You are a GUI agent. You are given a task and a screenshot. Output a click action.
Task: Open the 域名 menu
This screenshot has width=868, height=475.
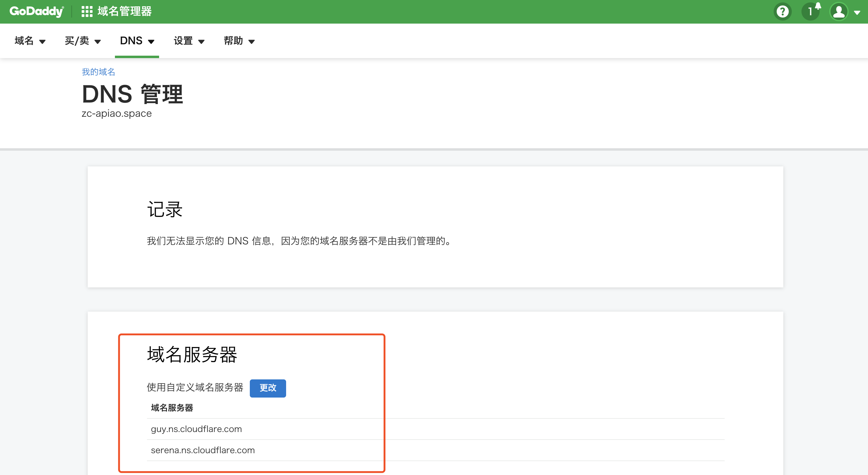(30, 41)
